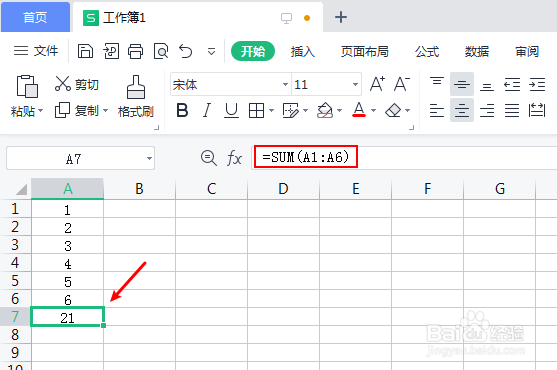Click cell A7 containing 21
The width and height of the screenshot is (557, 370).
pos(67,317)
